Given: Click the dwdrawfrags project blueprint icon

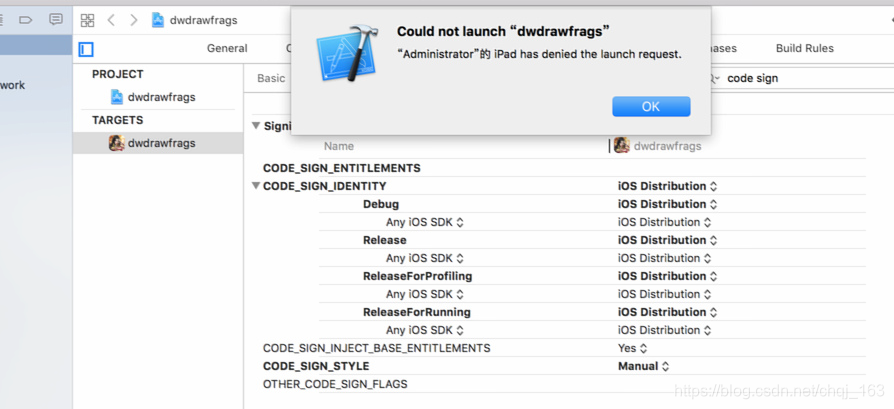Looking at the screenshot, I should pyautogui.click(x=116, y=97).
